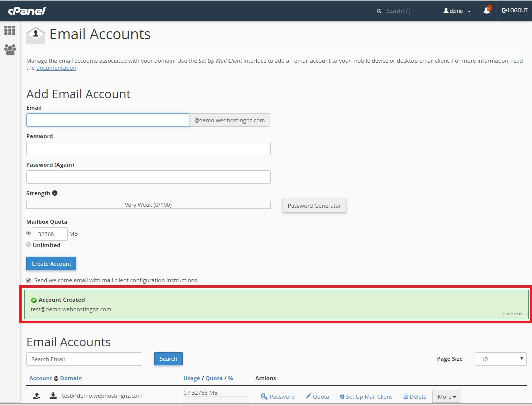Expand the More actions dropdown
Image resolution: width=532 pixels, height=405 pixels.
(446, 396)
